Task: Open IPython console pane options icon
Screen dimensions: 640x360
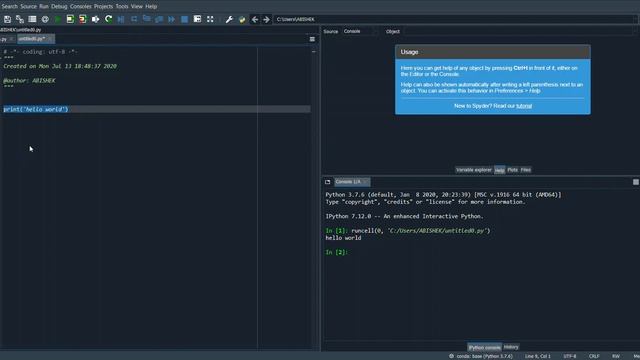Action: click(x=636, y=182)
